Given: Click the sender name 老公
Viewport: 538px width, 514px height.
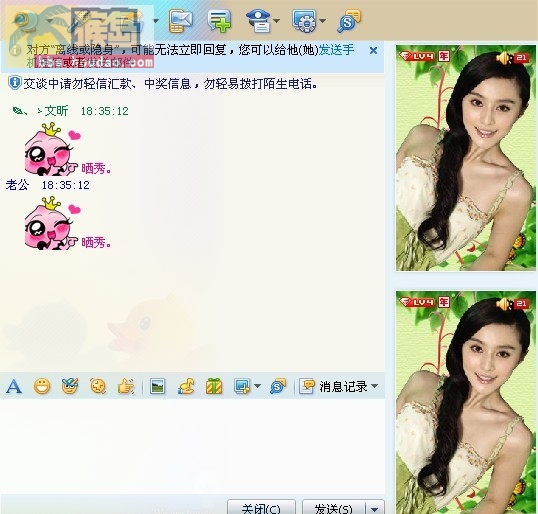Looking at the screenshot, I should 17,185.
